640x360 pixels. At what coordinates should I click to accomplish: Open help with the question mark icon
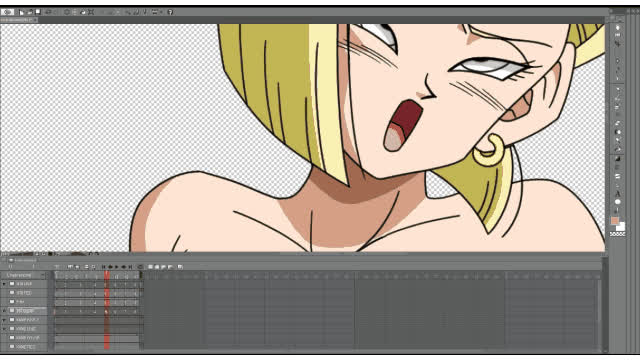[170, 12]
